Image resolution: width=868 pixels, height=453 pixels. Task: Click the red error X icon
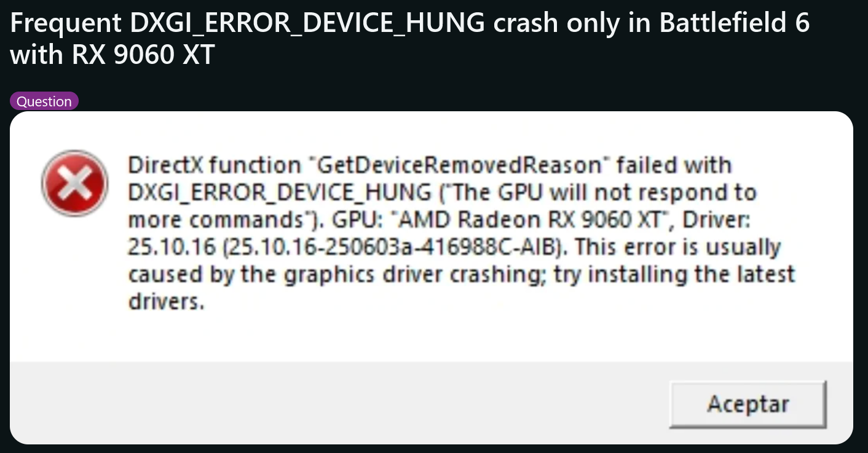[x=74, y=183]
